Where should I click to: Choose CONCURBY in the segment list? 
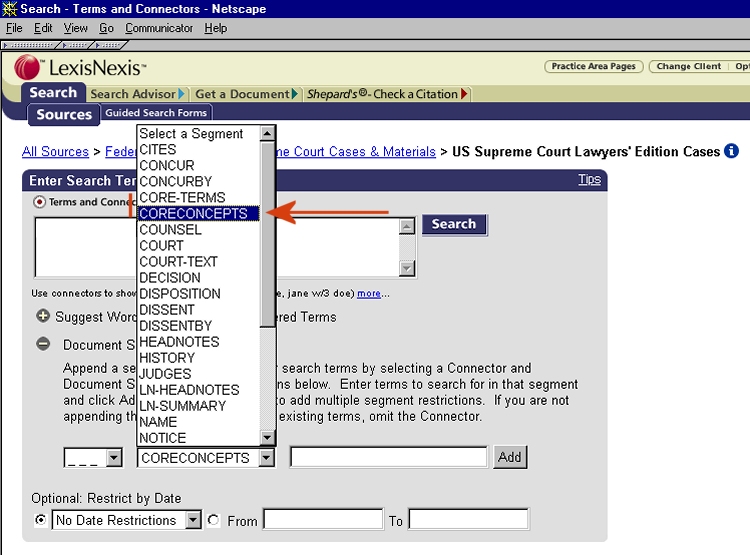(x=199, y=181)
